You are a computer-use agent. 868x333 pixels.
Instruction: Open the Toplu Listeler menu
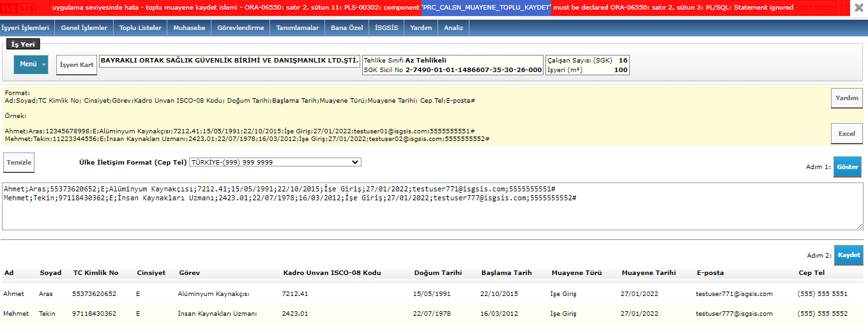coord(141,28)
